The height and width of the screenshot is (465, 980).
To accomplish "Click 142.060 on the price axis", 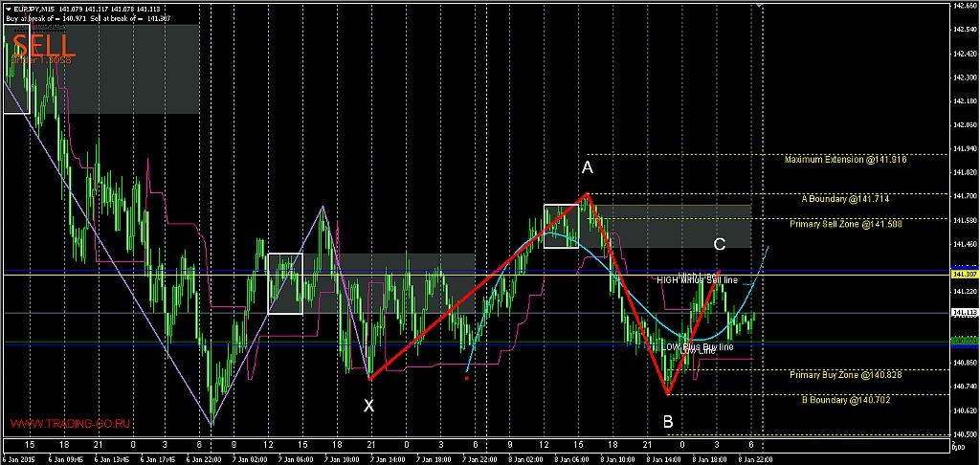I will coord(964,125).
